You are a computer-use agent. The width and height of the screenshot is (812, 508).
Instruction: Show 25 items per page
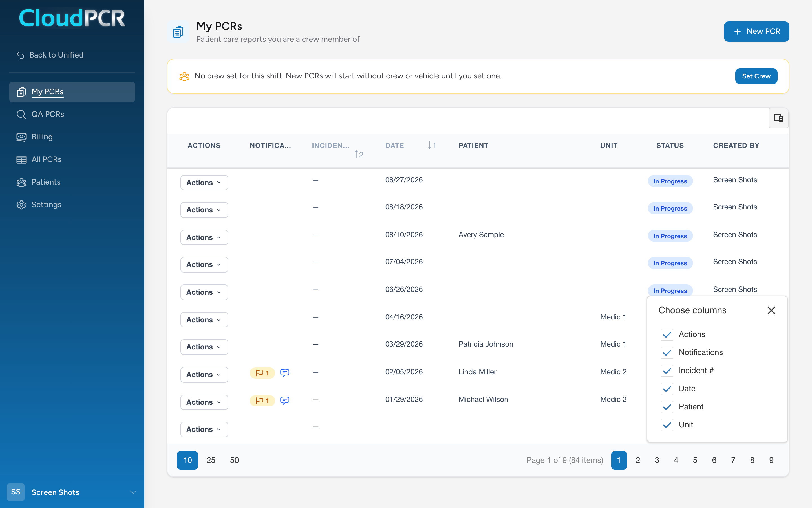coord(211,460)
